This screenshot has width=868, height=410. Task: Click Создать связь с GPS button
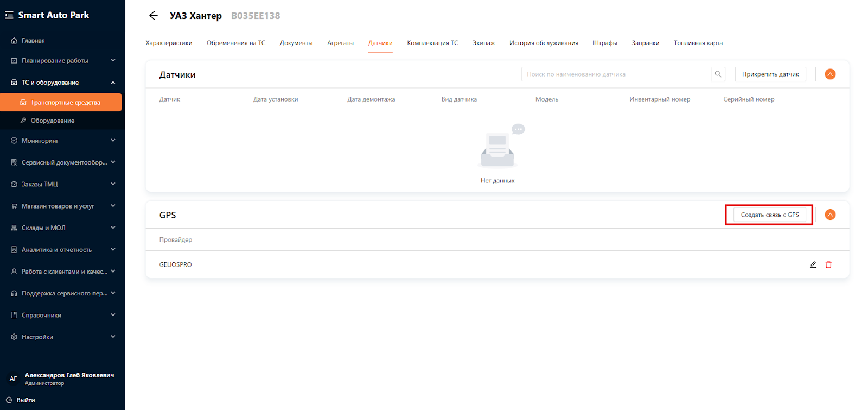click(x=769, y=215)
